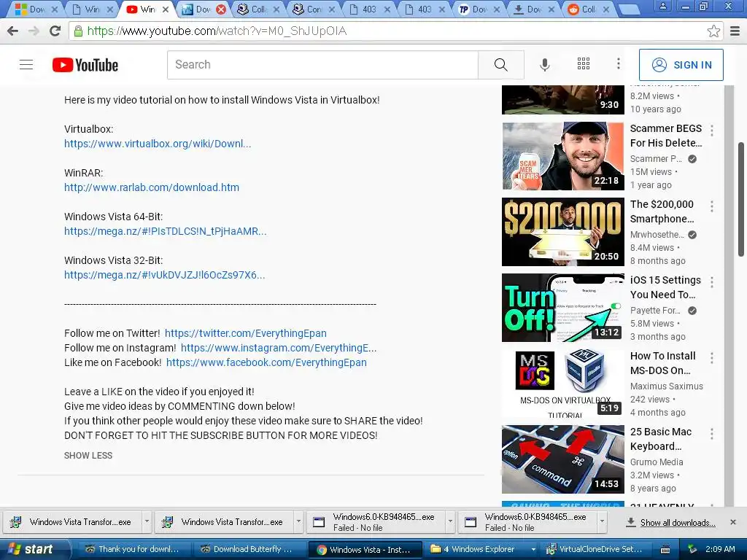Open the Twitter EverythingEpan link
747x560 pixels.
245,333
